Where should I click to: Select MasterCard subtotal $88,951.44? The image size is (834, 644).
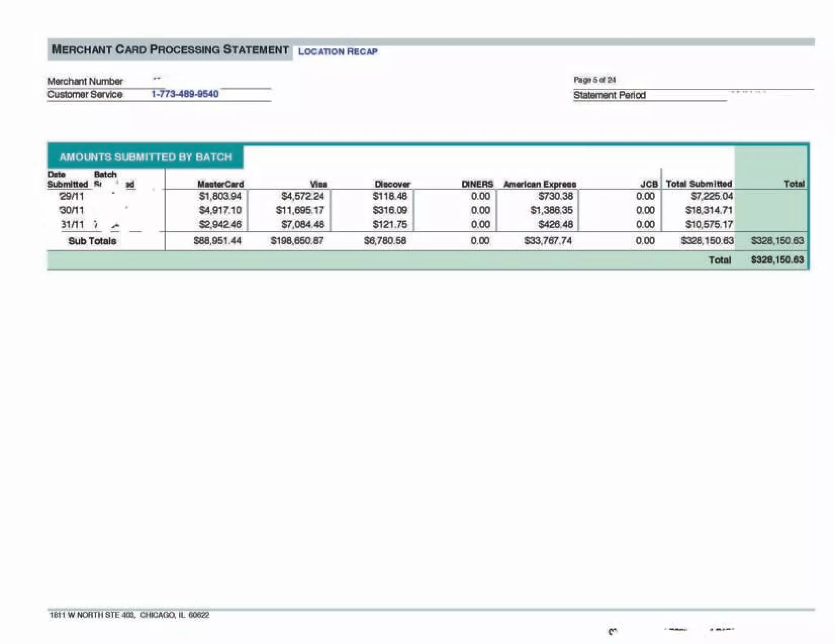217,241
